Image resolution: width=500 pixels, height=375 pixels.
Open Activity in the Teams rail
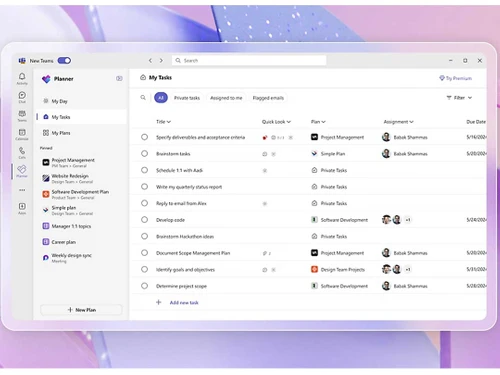[22, 79]
